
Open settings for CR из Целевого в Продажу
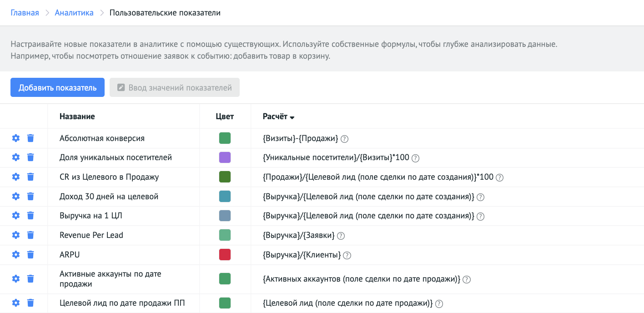click(x=16, y=177)
